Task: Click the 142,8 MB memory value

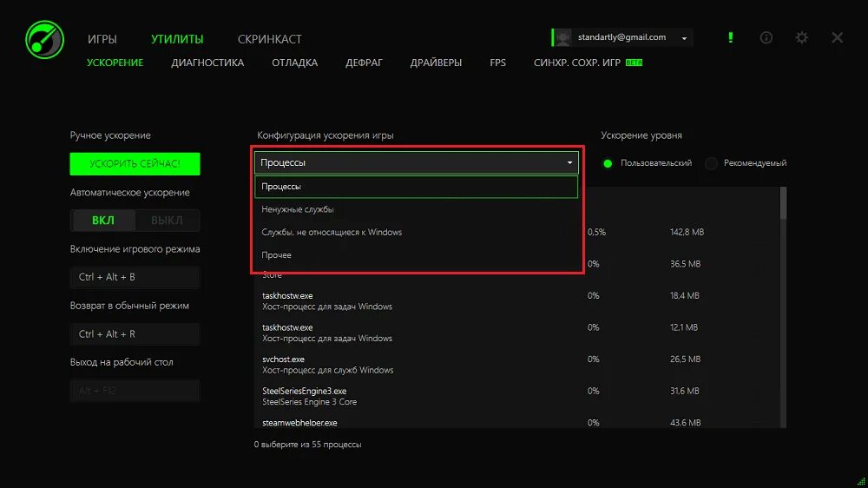Action: point(687,232)
